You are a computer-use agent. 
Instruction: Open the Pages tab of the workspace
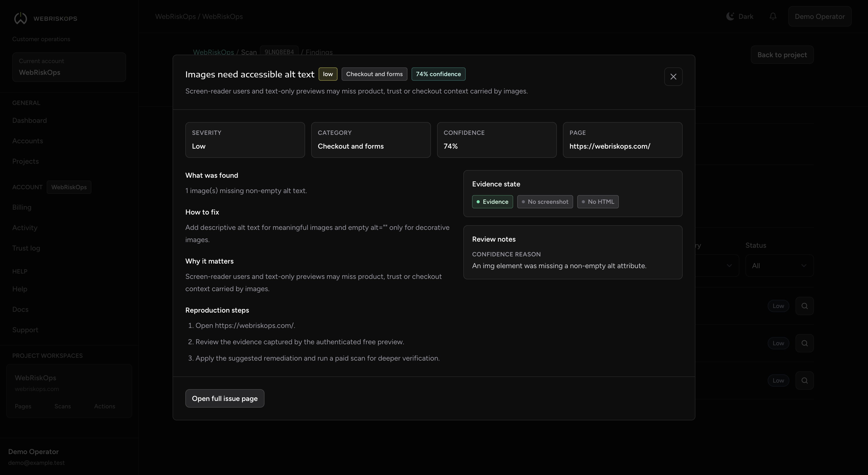click(x=23, y=406)
